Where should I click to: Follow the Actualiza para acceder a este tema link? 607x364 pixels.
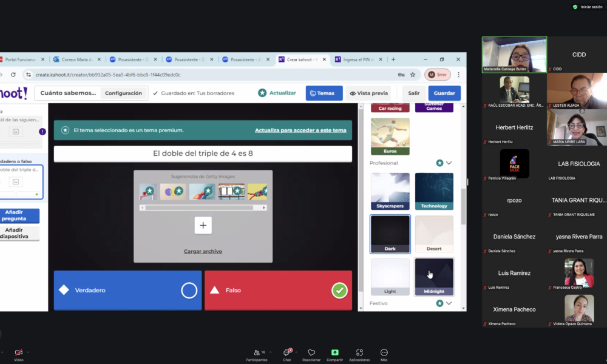click(300, 130)
